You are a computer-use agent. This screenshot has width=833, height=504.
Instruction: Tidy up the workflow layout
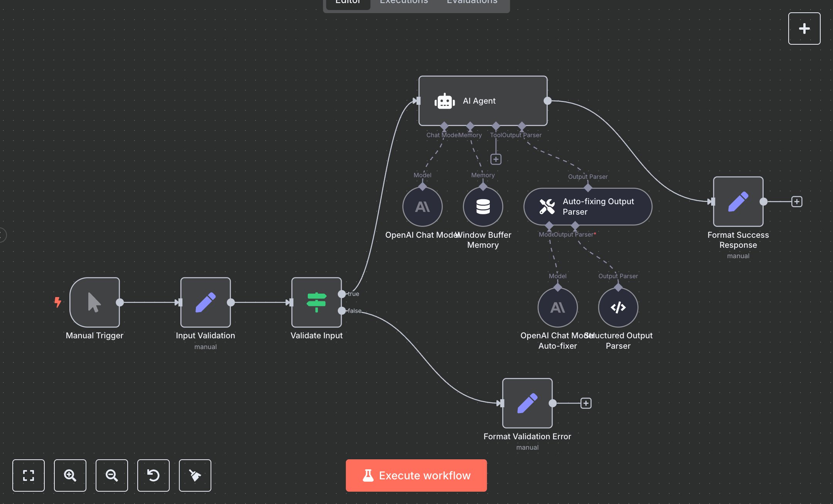tap(195, 475)
